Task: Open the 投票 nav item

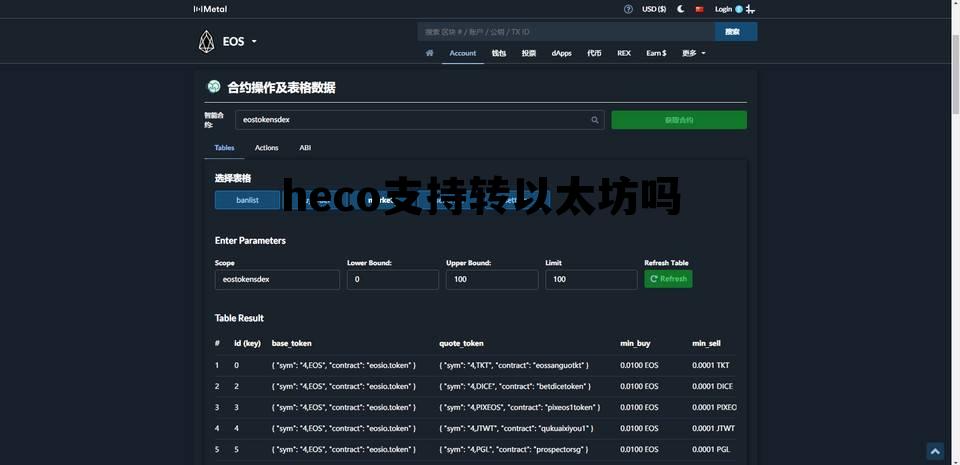Action: 529,53
